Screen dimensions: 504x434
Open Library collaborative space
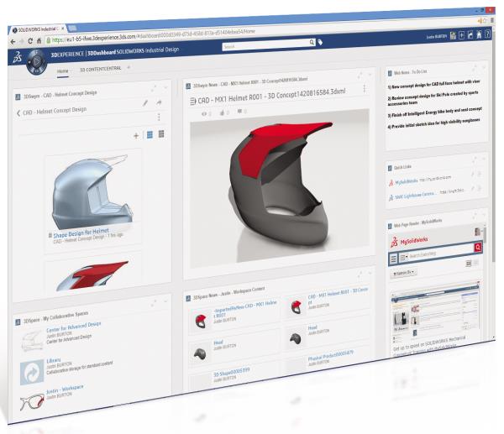[54, 360]
